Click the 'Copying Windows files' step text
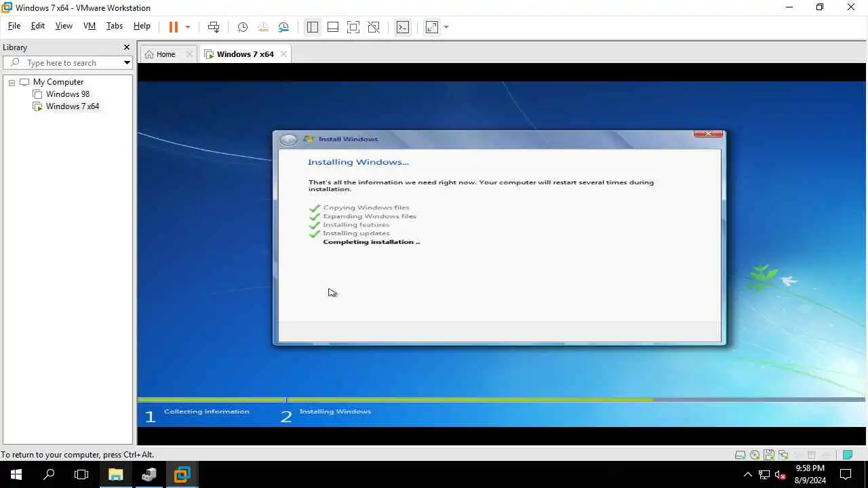 point(366,207)
